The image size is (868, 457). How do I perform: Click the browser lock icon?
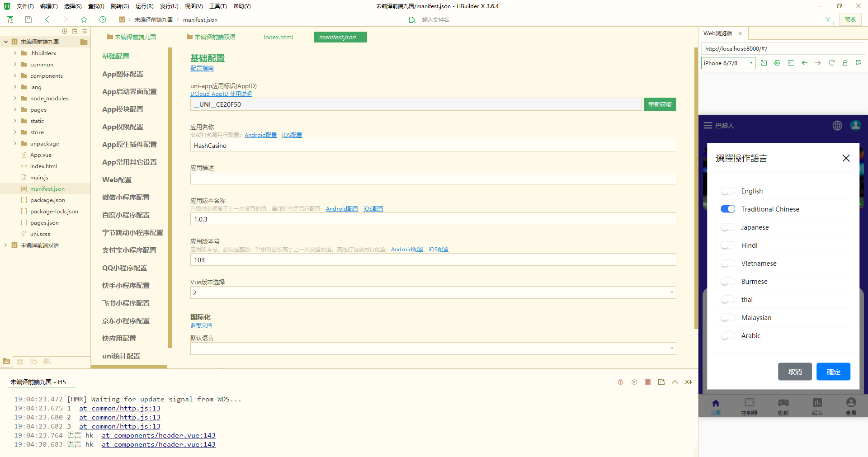[x=845, y=63]
